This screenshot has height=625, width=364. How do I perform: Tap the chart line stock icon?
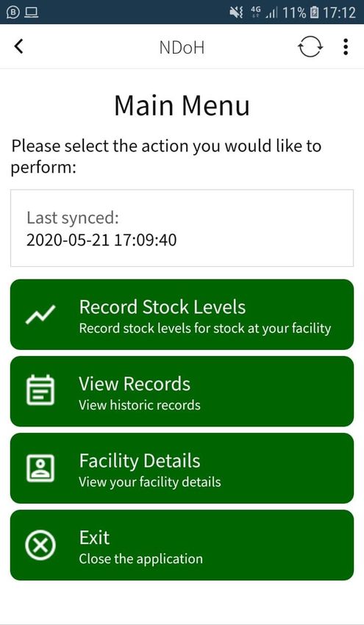coord(40,315)
